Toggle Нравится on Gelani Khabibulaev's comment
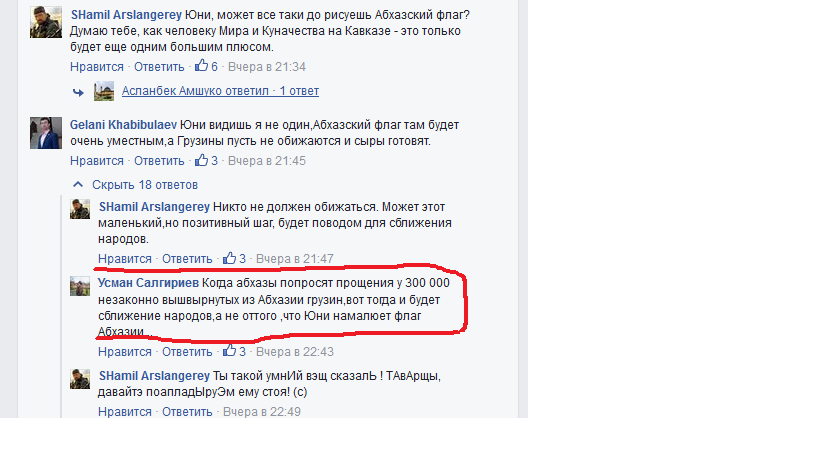Screen dimensions: 819x460 coord(97,161)
